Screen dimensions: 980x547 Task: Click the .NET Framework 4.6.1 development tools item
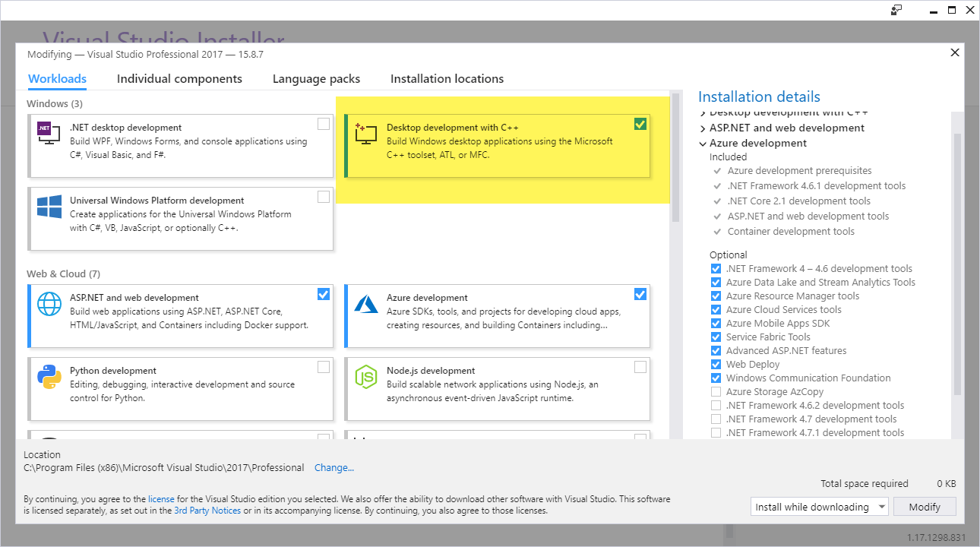[816, 186]
